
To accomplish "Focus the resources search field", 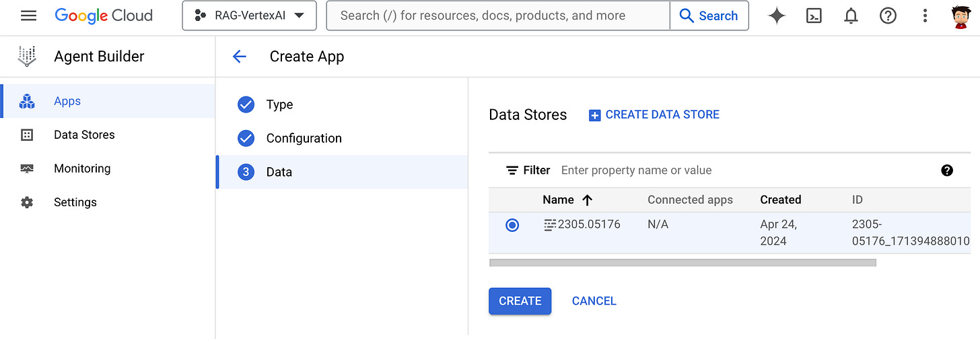I will click(x=498, y=16).
